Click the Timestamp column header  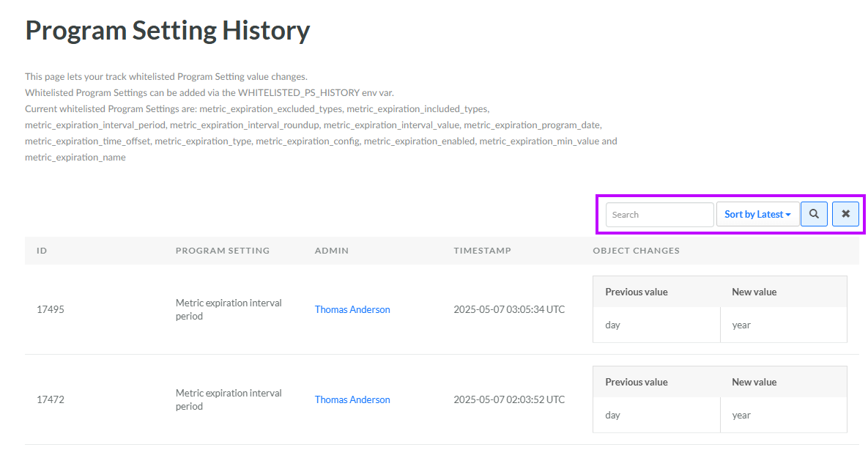coord(482,251)
